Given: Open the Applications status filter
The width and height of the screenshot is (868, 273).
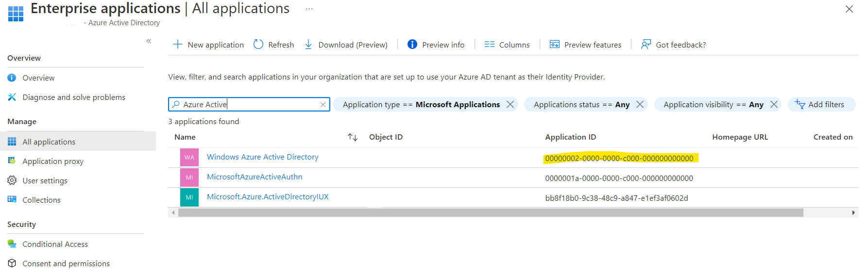Looking at the screenshot, I should tap(581, 104).
